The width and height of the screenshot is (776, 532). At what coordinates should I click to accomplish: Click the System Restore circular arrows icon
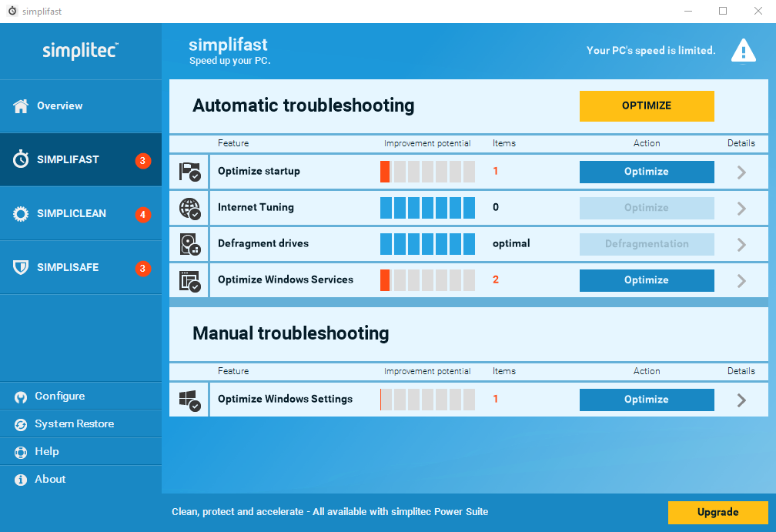tap(21, 425)
